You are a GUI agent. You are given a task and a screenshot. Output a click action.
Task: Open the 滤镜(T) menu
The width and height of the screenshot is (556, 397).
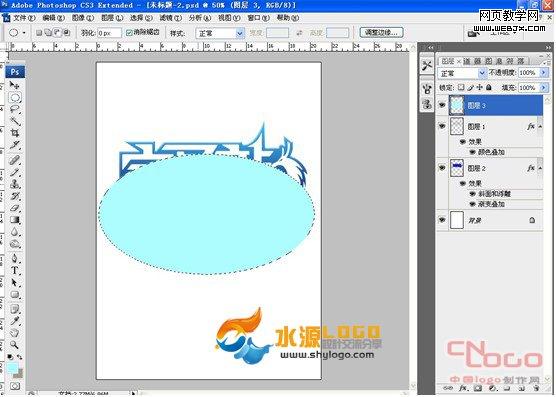point(171,18)
